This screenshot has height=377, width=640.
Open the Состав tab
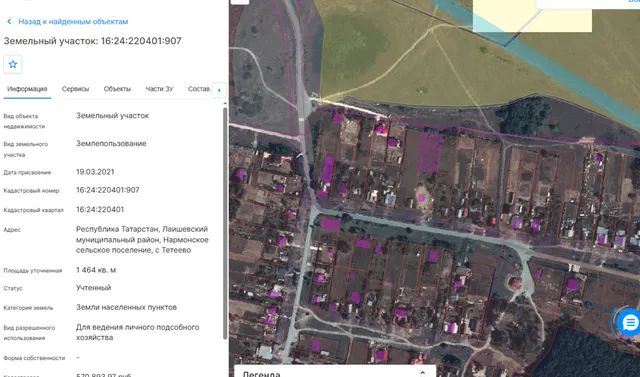199,89
